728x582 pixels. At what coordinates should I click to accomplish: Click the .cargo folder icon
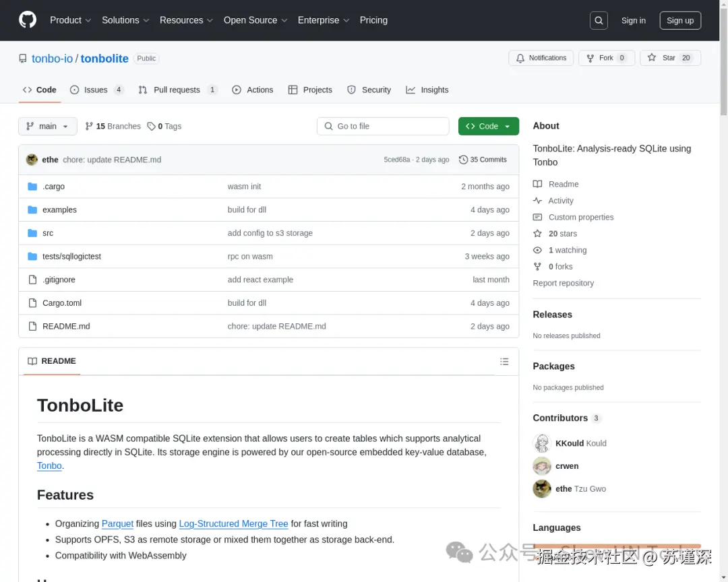[x=32, y=187]
